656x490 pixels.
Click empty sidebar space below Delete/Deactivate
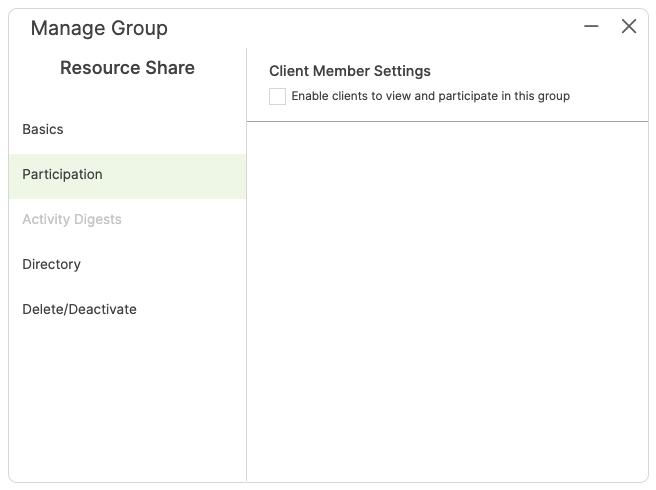click(127, 400)
